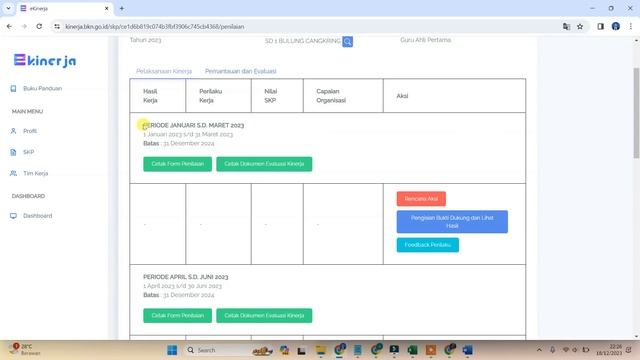
Task: Bookmark this page with the star icon
Action: tap(580, 27)
